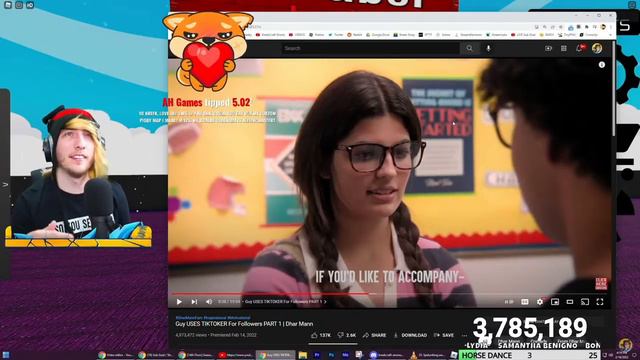The image size is (640, 360).
Task: Open the YouTube create video icon
Action: click(548, 48)
